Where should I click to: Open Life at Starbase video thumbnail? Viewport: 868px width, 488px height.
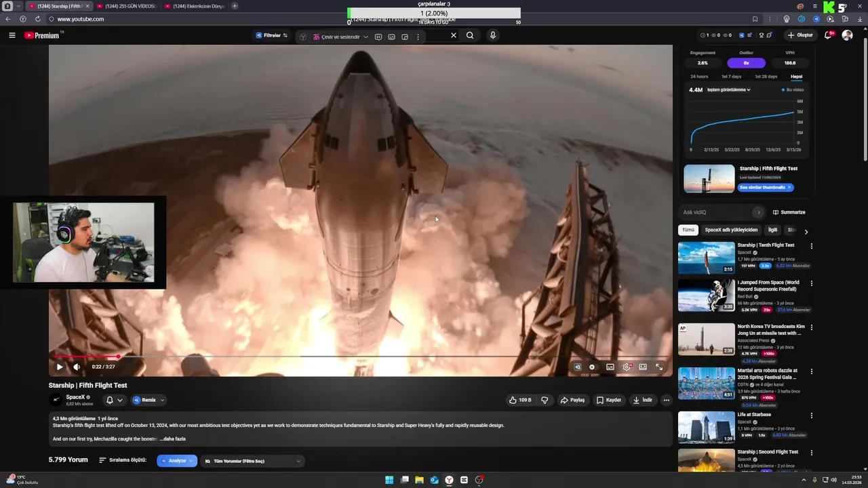(x=707, y=427)
